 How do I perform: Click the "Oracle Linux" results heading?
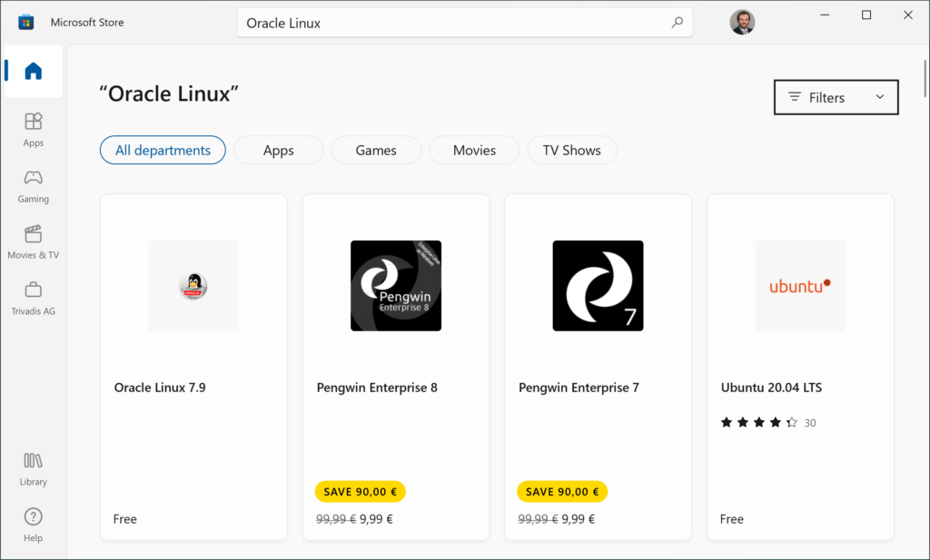(169, 93)
